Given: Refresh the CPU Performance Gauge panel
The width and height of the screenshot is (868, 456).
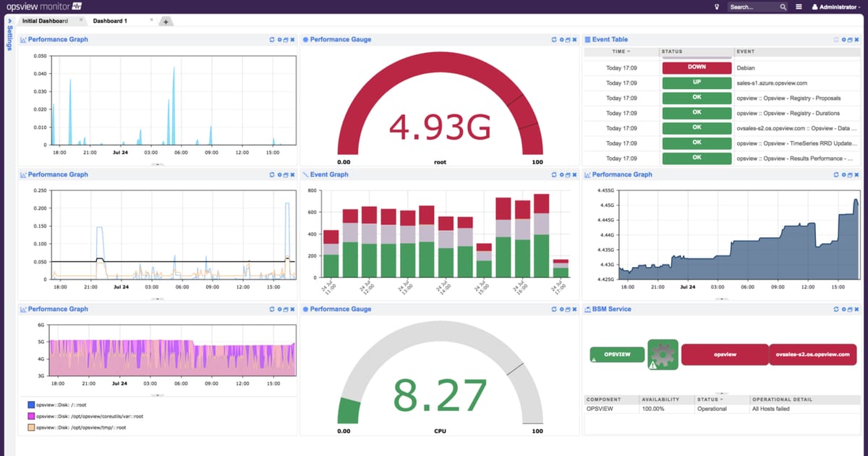Looking at the screenshot, I should coord(553,309).
